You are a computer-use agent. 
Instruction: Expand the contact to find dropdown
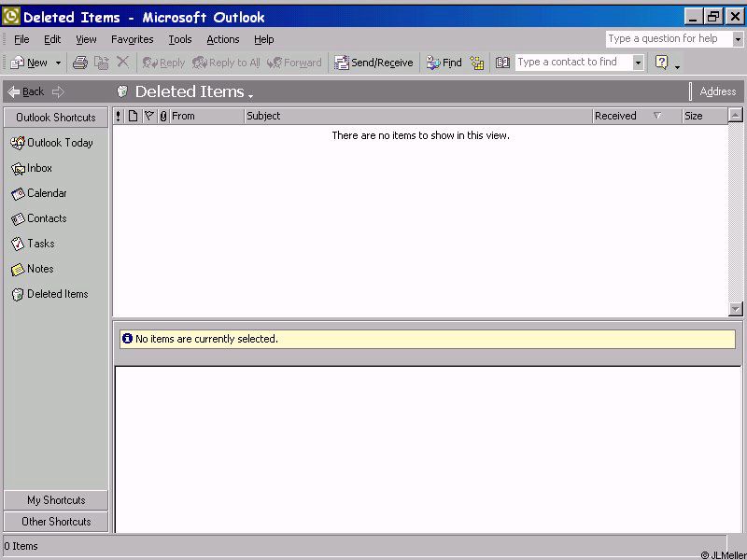pos(639,63)
